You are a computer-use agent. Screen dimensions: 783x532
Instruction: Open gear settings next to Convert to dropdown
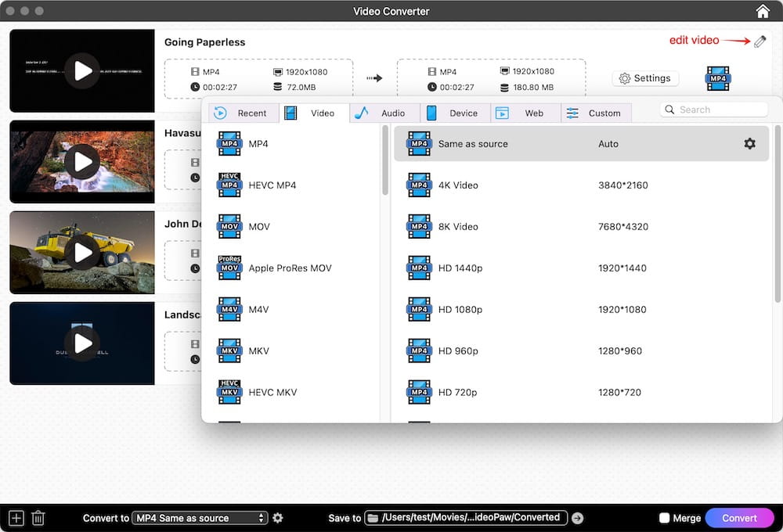[278, 518]
